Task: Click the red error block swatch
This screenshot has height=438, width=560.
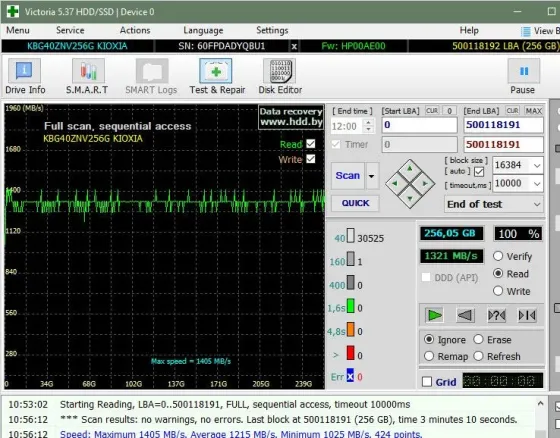Action: point(350,353)
